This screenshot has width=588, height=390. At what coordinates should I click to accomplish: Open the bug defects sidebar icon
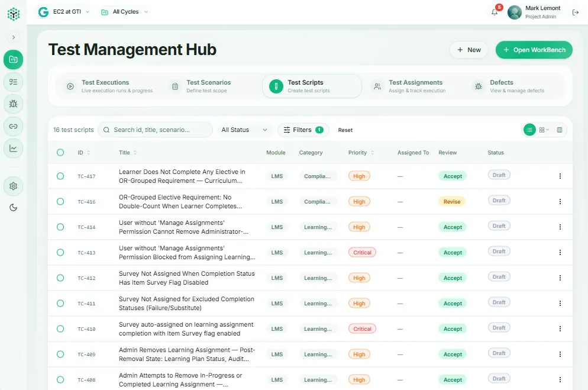(x=13, y=104)
